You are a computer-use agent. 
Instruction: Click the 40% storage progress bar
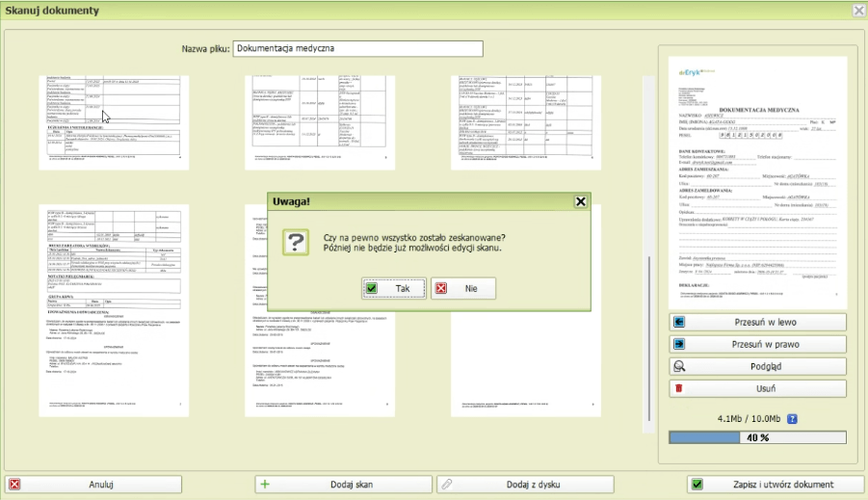tap(758, 437)
